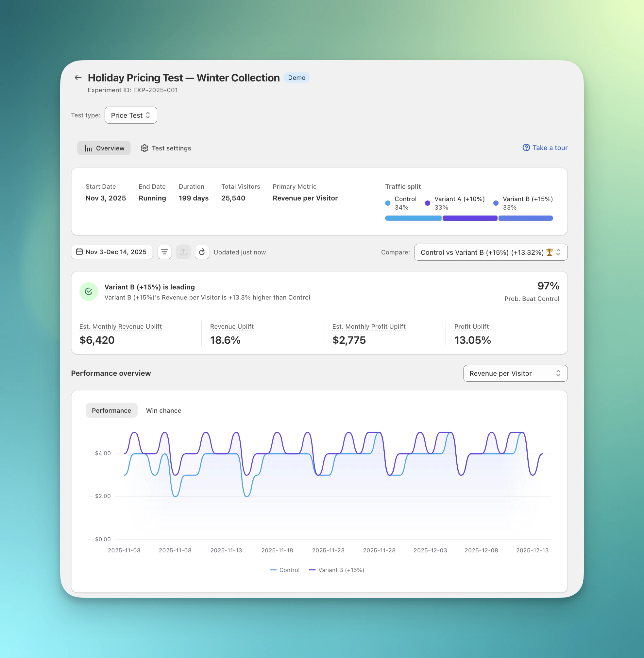Click the calendar icon in date range
This screenshot has height=658, width=644.
79,252
